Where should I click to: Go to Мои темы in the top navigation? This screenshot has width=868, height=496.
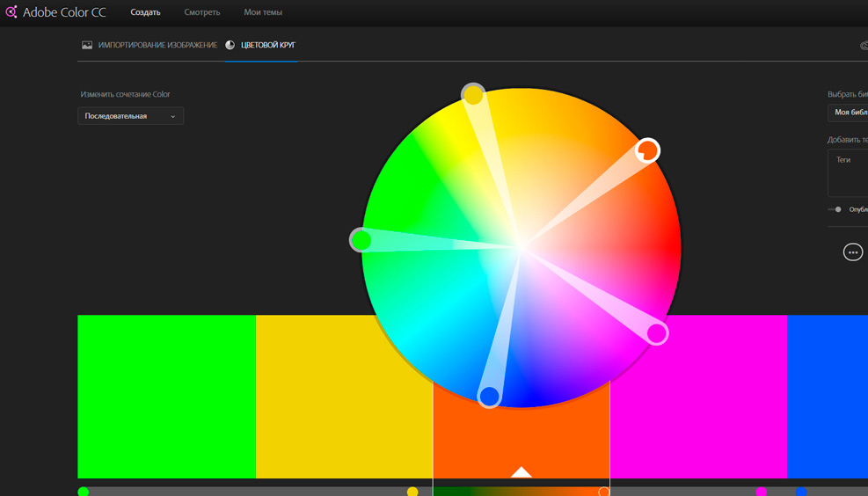point(263,12)
